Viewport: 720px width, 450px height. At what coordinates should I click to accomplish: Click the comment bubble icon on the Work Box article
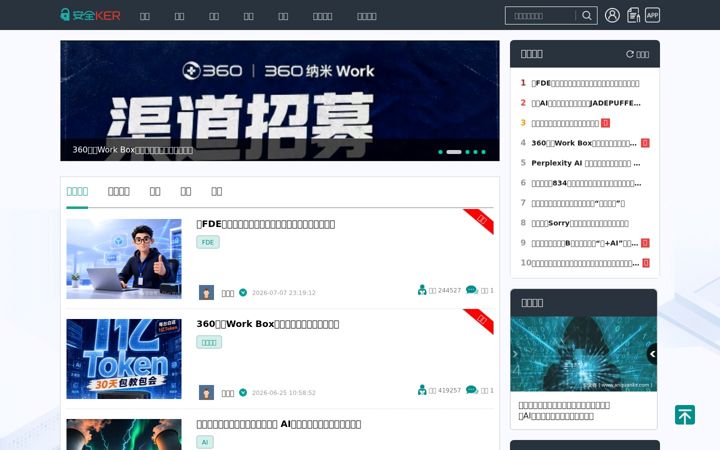point(472,390)
